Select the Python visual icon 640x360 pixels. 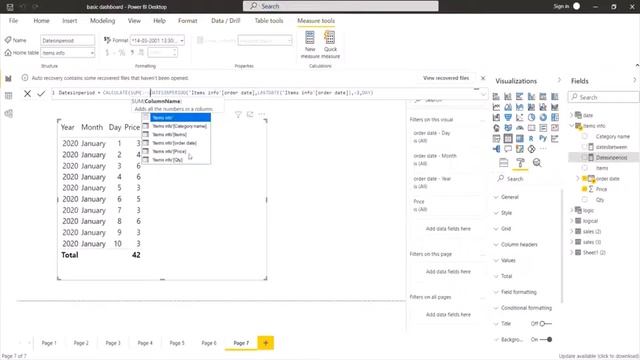[x=543, y=139]
